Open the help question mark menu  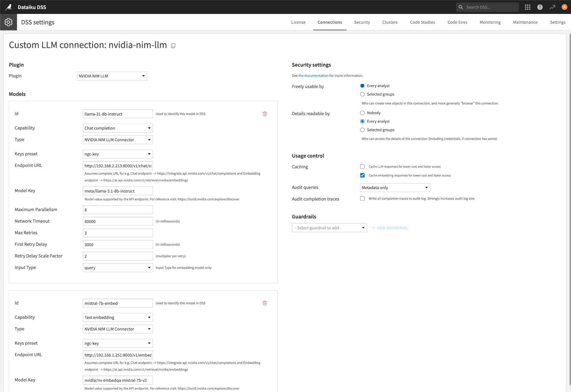[x=540, y=7]
